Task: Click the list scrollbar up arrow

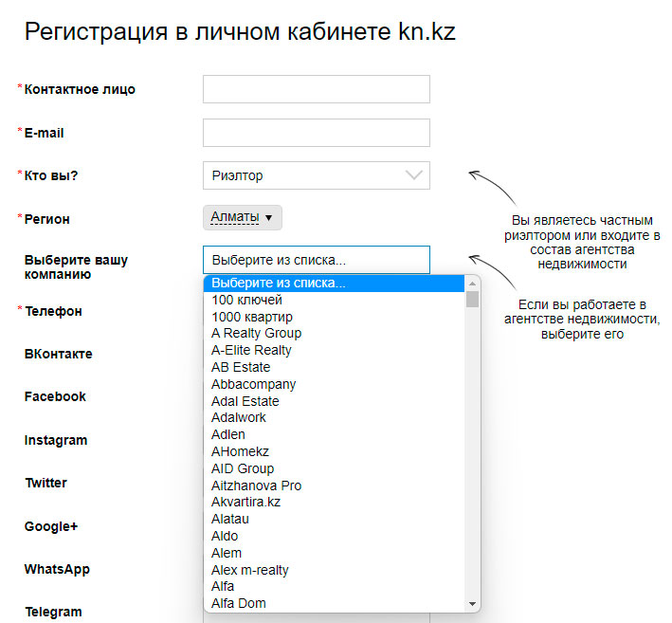Action: tap(472, 283)
